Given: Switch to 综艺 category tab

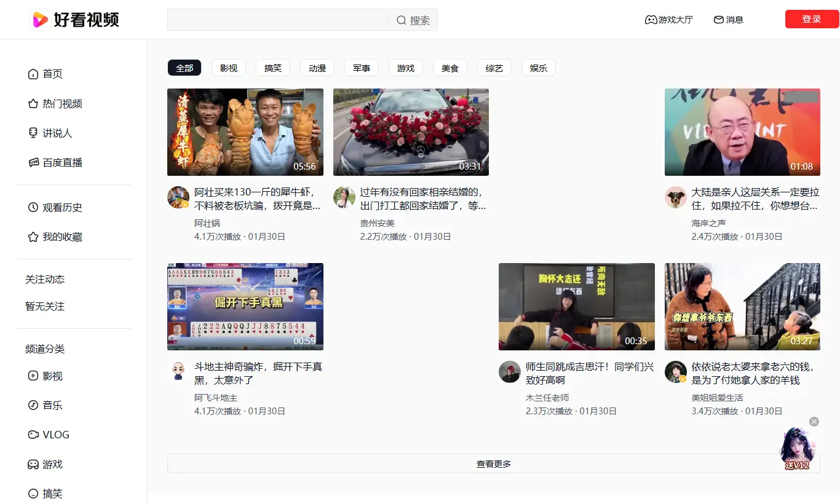Looking at the screenshot, I should (494, 68).
